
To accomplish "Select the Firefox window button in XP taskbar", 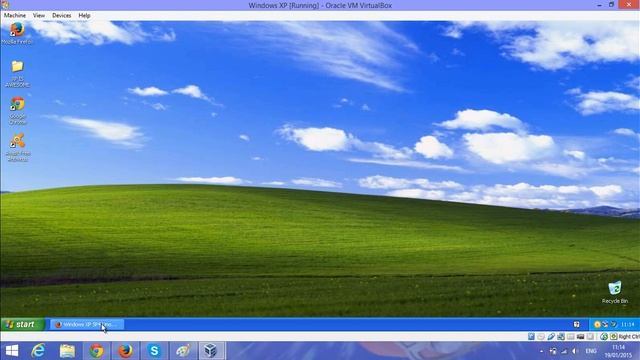I will 87,324.
